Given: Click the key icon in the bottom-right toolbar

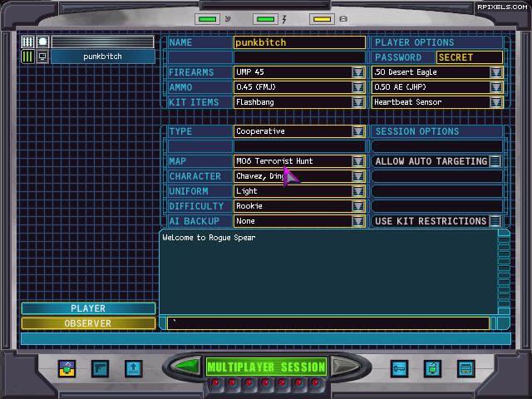Looking at the screenshot, I should (x=399, y=367).
